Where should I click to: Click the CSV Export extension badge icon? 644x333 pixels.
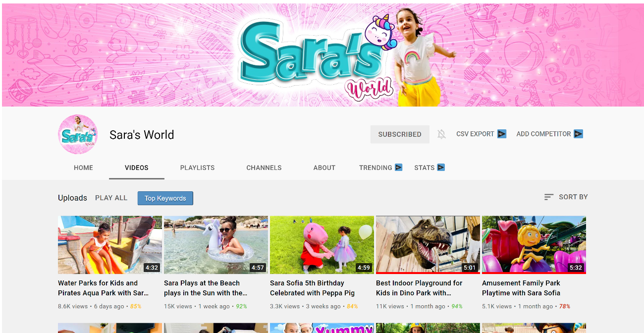(502, 134)
